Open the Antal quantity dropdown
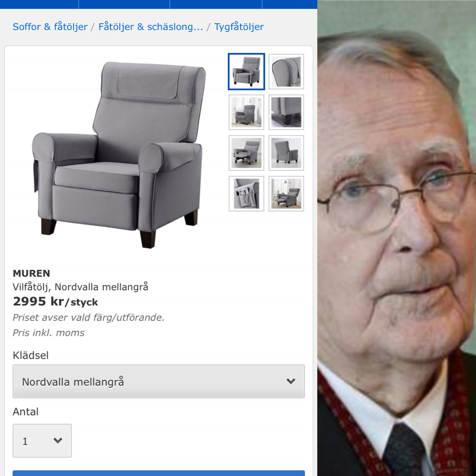Viewport: 476px width, 476px height. (42, 441)
